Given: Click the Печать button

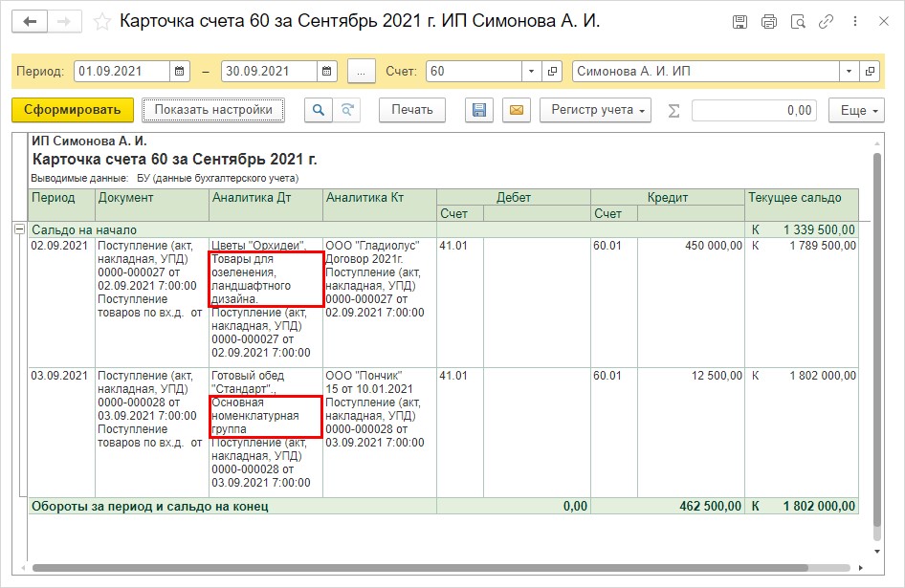Looking at the screenshot, I should pos(412,110).
